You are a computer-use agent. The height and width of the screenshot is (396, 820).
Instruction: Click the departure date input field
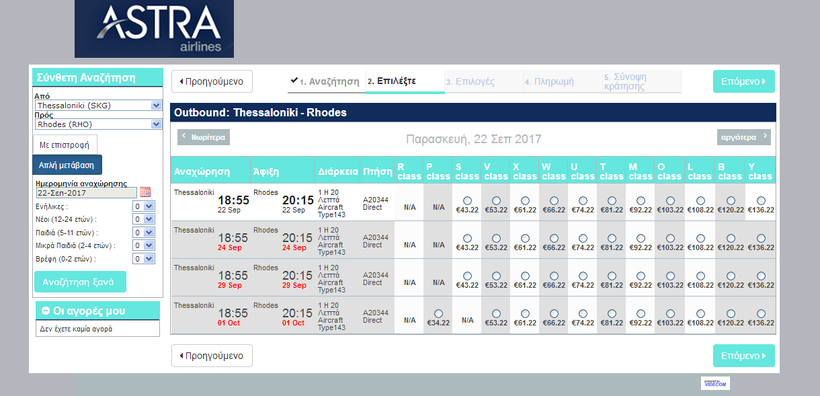tap(86, 193)
